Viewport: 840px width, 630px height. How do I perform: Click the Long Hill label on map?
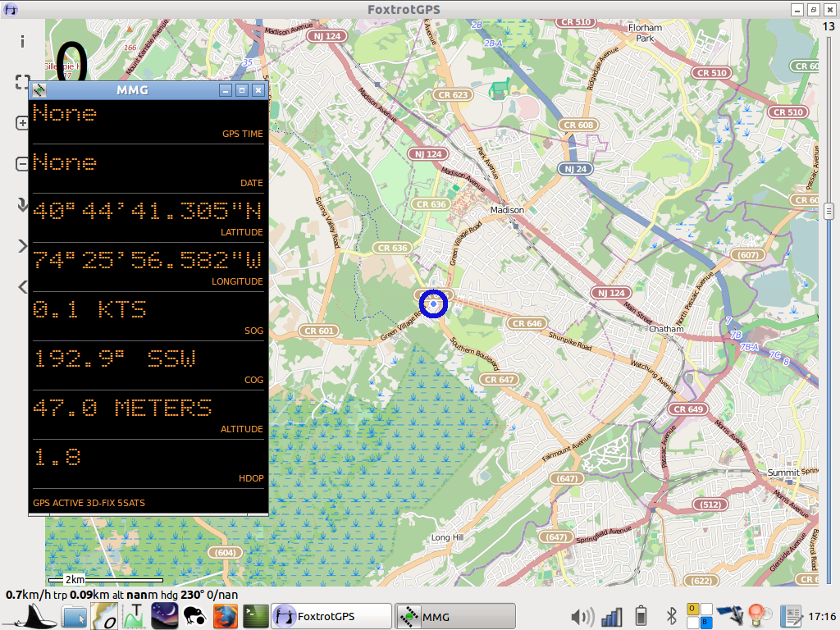[x=447, y=537]
